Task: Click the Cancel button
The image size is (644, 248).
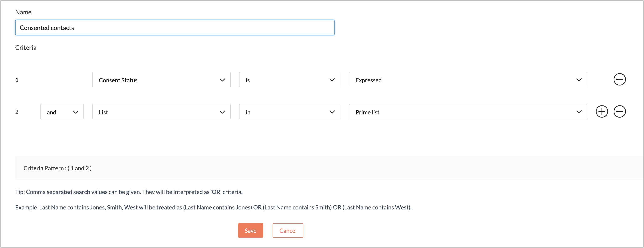Action: pos(288,230)
